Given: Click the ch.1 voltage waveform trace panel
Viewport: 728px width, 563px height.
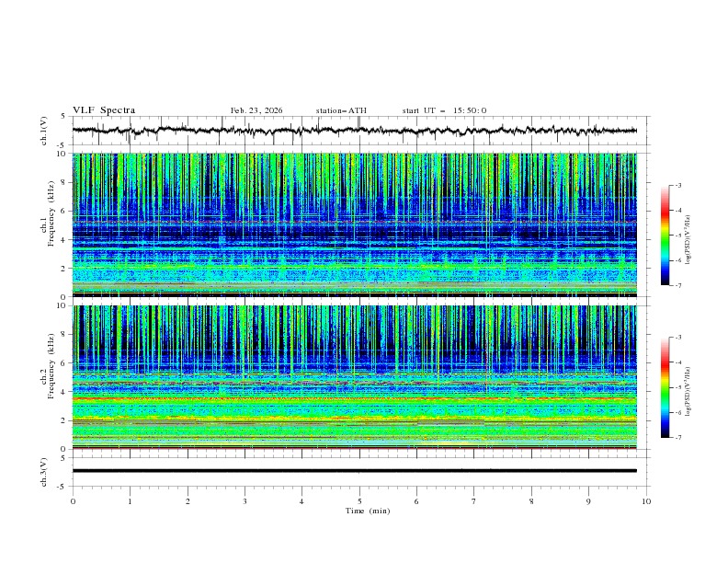Looking at the screenshot, I should coord(361,131).
